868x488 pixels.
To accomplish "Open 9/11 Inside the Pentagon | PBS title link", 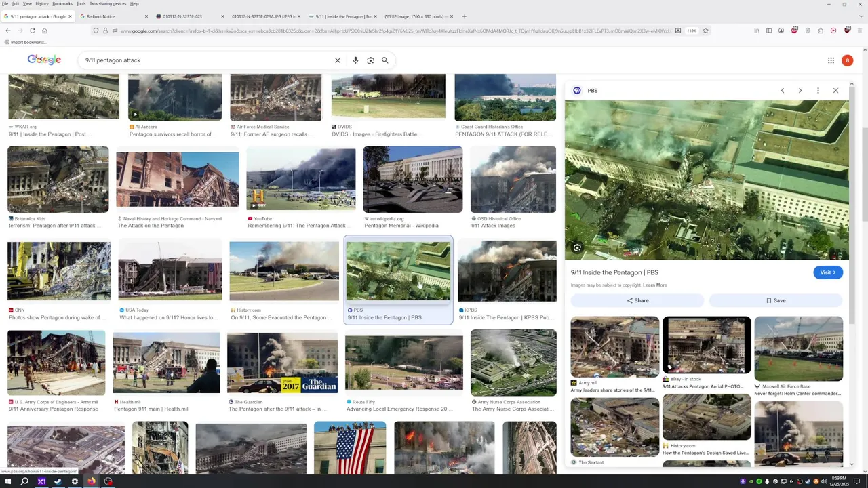I will click(614, 272).
